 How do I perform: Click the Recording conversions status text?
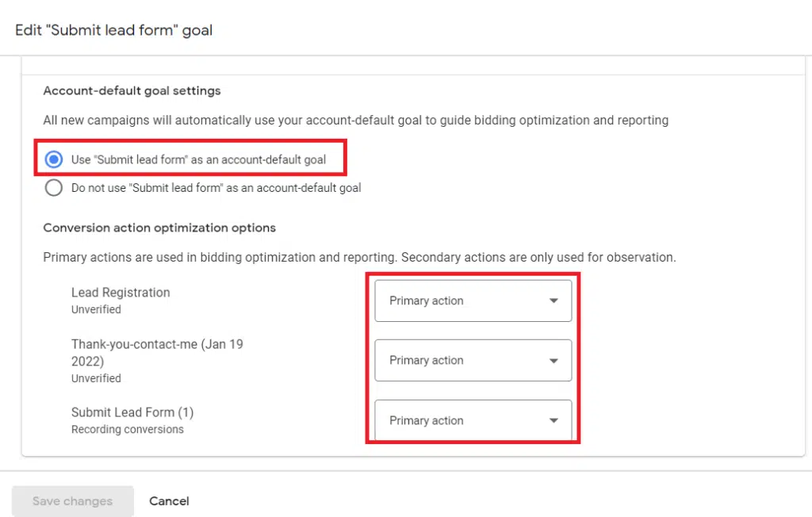tap(127, 429)
